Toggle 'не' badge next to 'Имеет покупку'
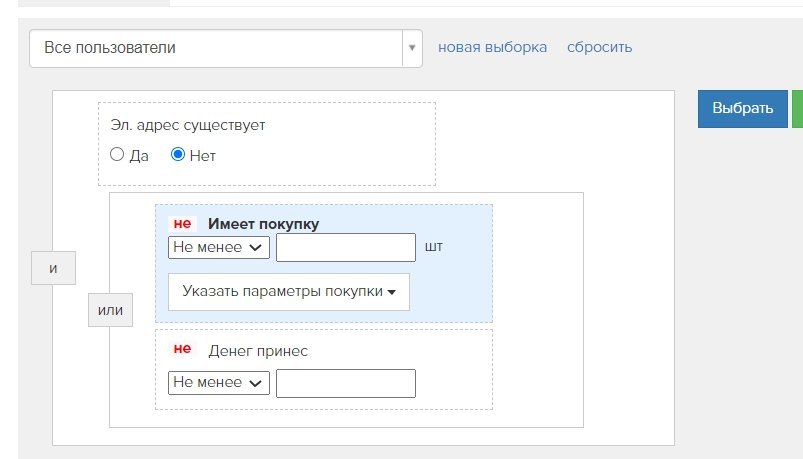Image resolution: width=803 pixels, height=459 pixels. tap(182, 224)
